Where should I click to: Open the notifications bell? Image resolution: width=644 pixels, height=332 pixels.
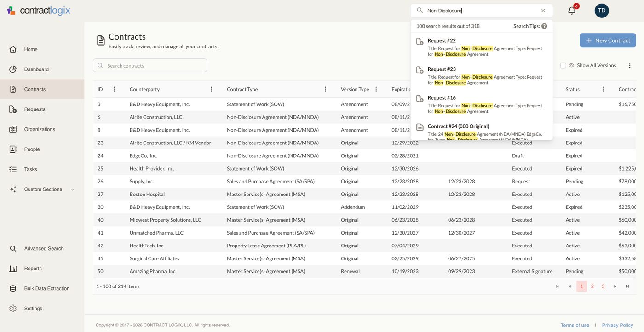click(x=572, y=11)
